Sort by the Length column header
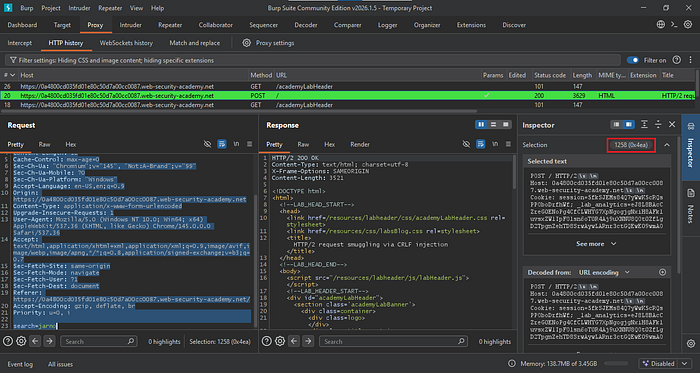The height and width of the screenshot is (373, 700). pos(582,75)
